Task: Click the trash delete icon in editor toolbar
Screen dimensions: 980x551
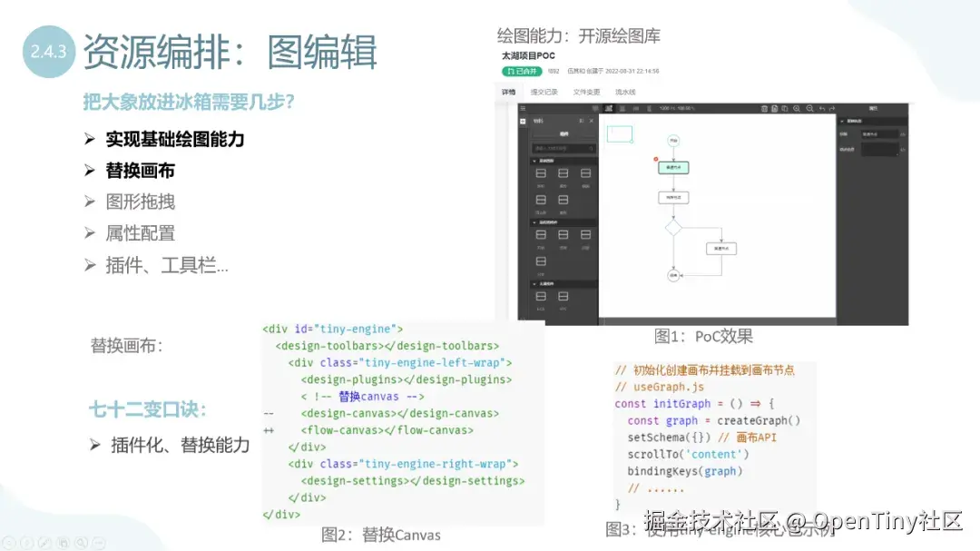Action: point(764,109)
